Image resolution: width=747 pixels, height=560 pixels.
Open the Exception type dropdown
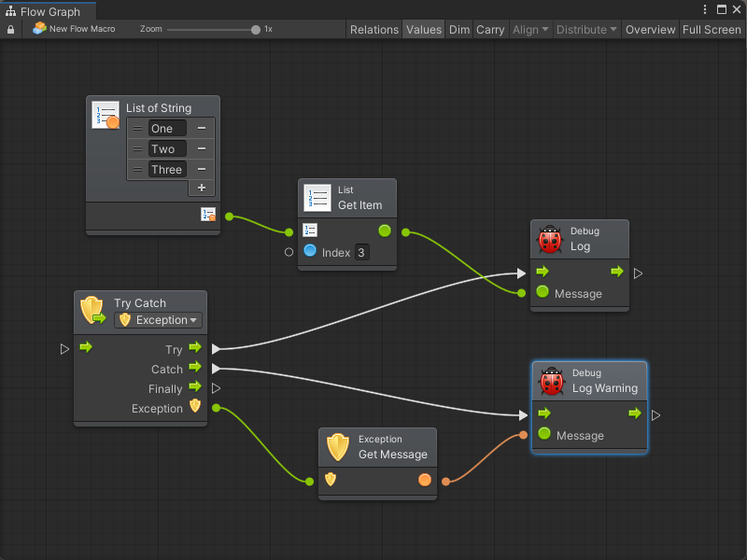[x=158, y=320]
